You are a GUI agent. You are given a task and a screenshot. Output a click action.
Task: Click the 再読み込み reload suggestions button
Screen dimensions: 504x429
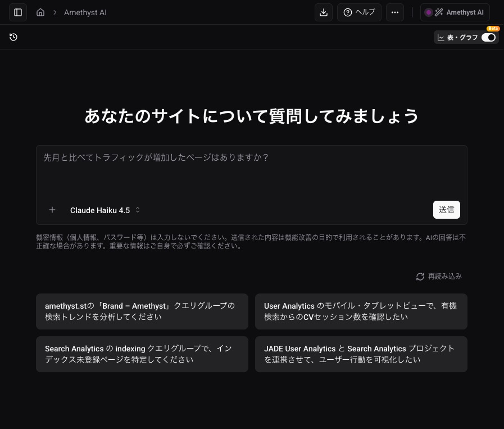pyautogui.click(x=439, y=276)
